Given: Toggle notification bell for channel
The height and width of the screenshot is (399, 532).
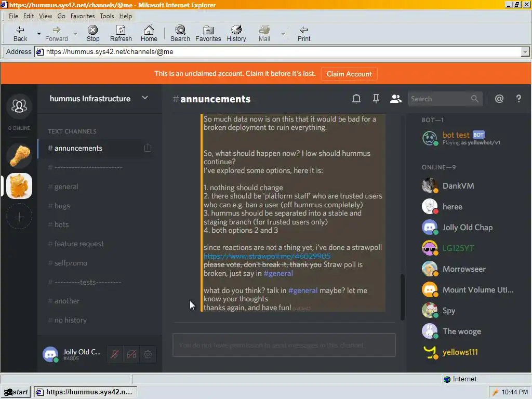Looking at the screenshot, I should [x=356, y=99].
